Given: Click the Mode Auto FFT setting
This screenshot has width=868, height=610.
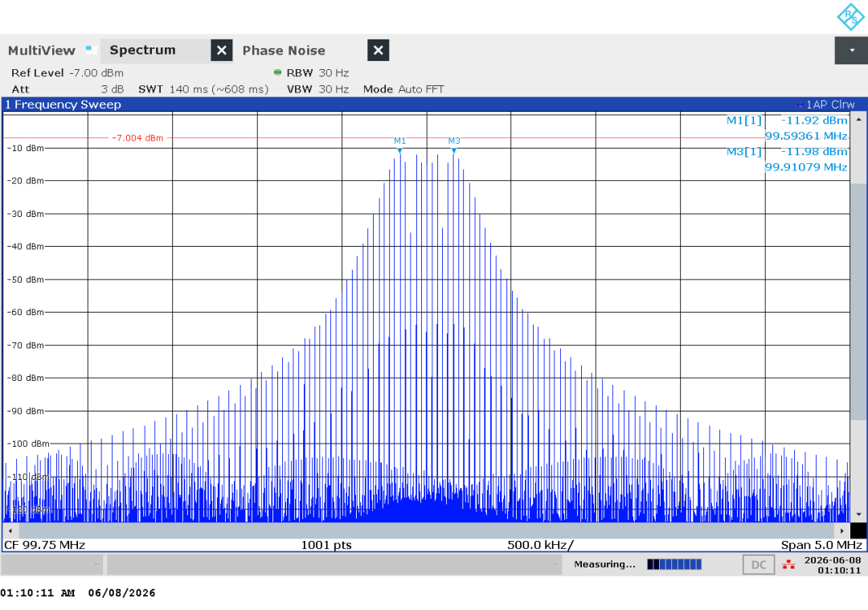Looking at the screenshot, I should pyautogui.click(x=403, y=90).
